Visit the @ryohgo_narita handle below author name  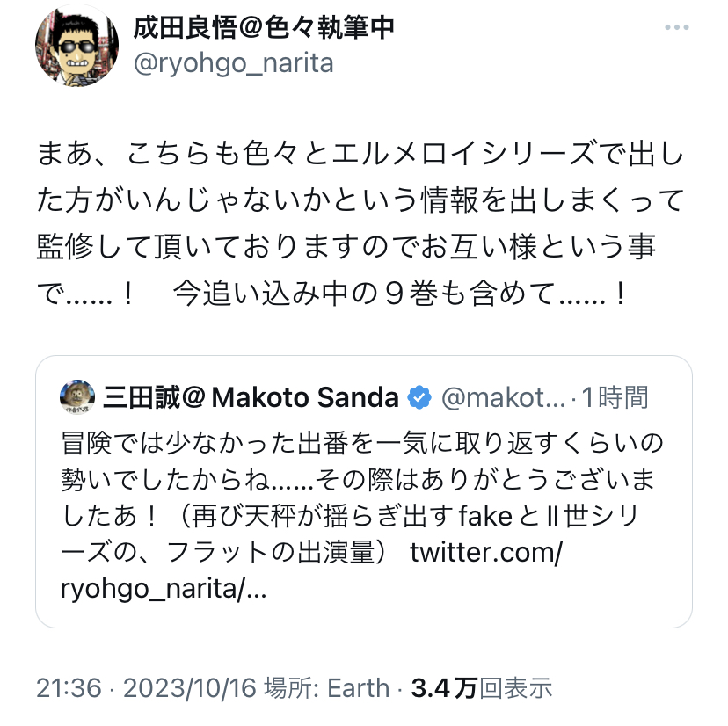coord(233,63)
